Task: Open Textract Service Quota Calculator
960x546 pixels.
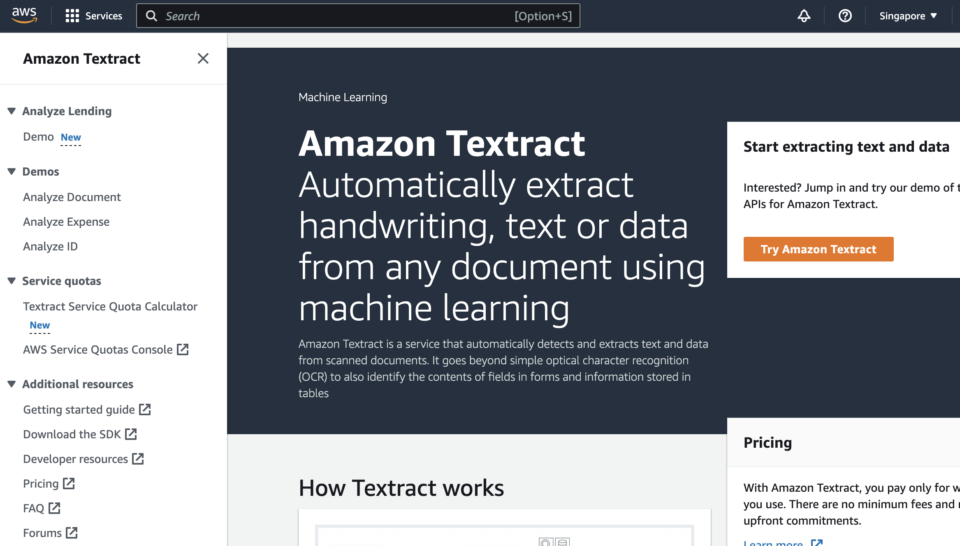Action: [110, 307]
